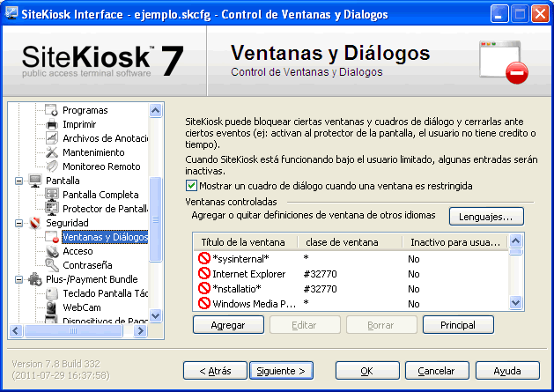Click the Programas icon in tree
Viewport: 554px width, 392px height.
pos(52,110)
